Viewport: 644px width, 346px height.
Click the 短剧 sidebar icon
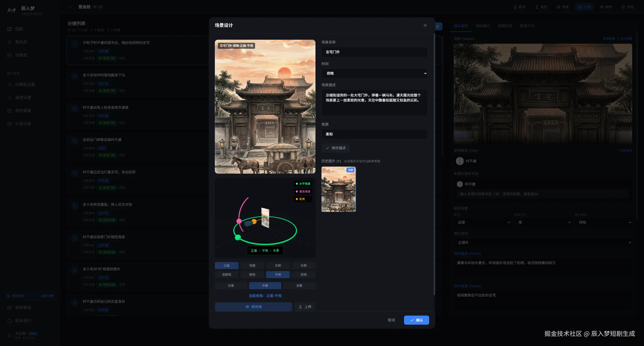[x=10, y=29]
